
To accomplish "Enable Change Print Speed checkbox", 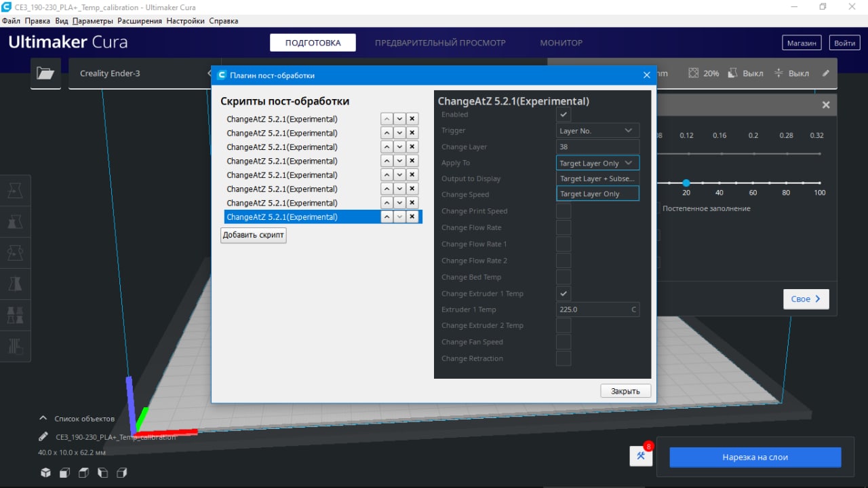I will pos(564,211).
